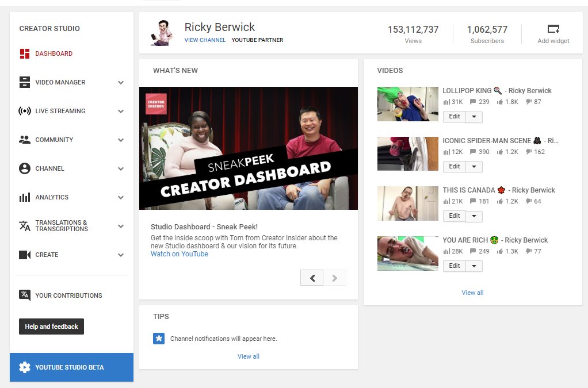
Task: Click Edit button for ICONIC SPIDER-MAN SCENE
Action: coord(455,166)
